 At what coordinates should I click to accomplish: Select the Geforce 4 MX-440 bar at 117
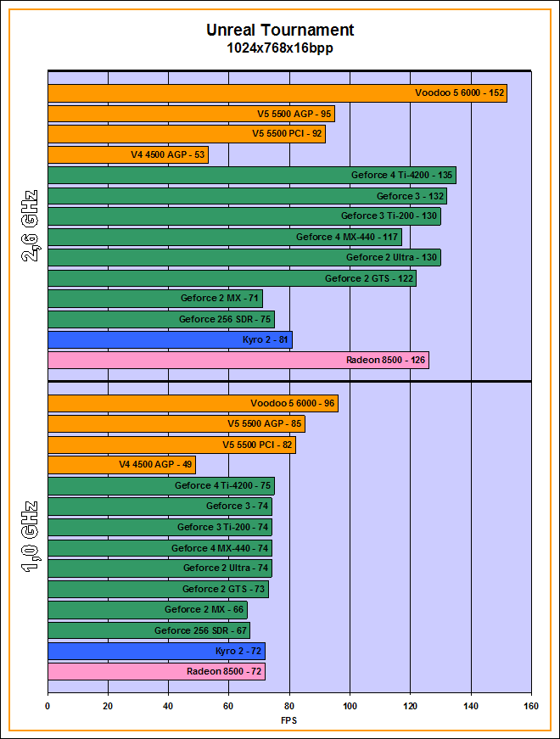pyautogui.click(x=224, y=237)
